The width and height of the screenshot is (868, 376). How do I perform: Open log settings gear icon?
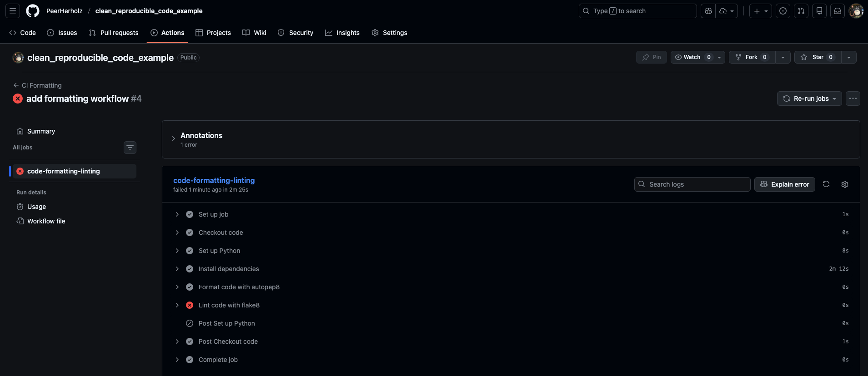[x=845, y=184]
